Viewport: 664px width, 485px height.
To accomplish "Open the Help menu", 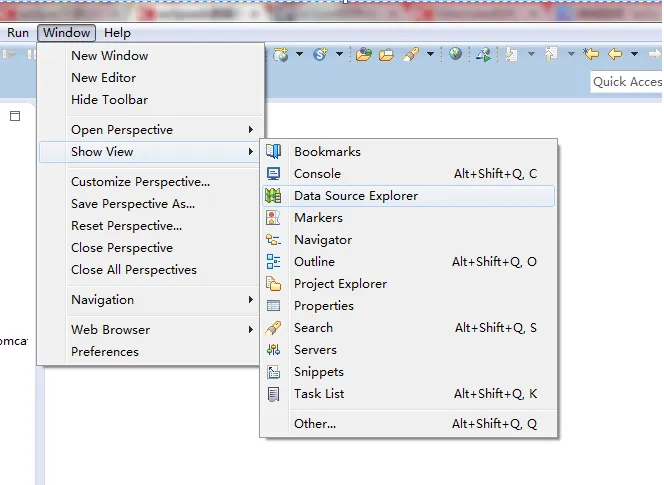I will pos(117,33).
